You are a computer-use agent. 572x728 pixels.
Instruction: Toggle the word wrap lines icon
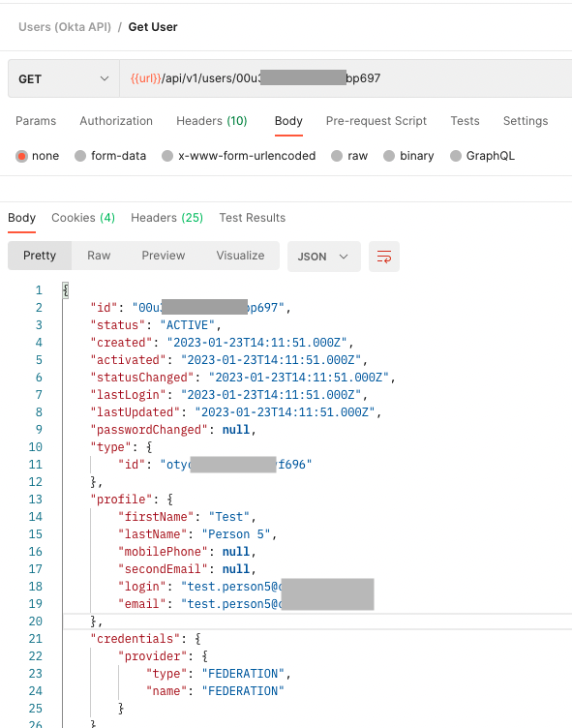tap(384, 257)
